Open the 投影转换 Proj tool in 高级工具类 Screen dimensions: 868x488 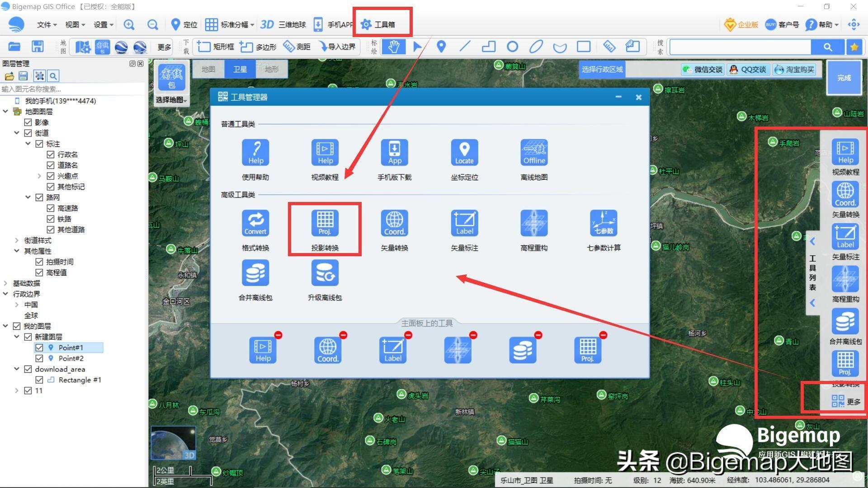pos(325,223)
